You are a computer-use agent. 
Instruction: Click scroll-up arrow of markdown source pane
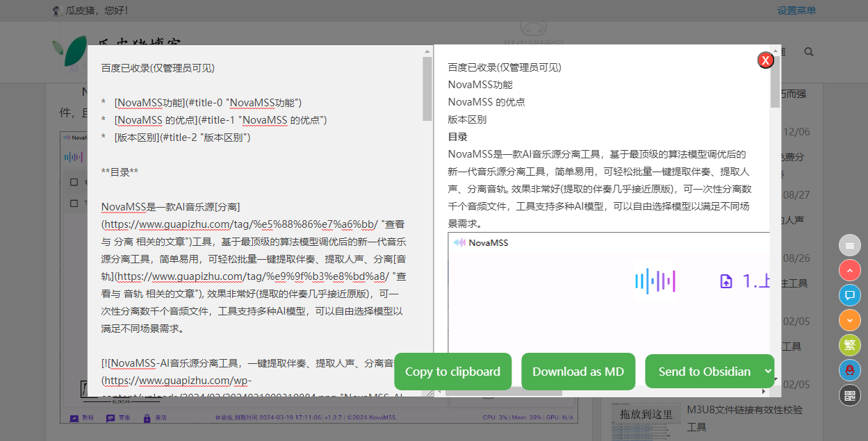pos(427,51)
